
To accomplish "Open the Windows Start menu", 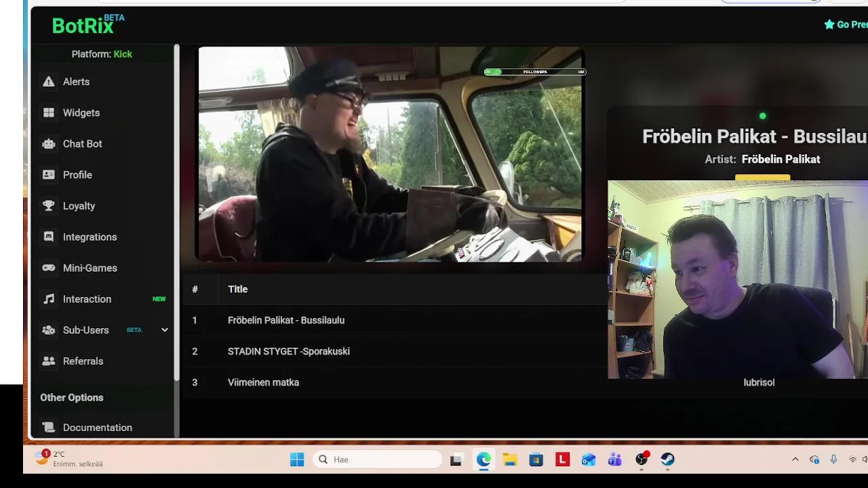I will point(297,460).
